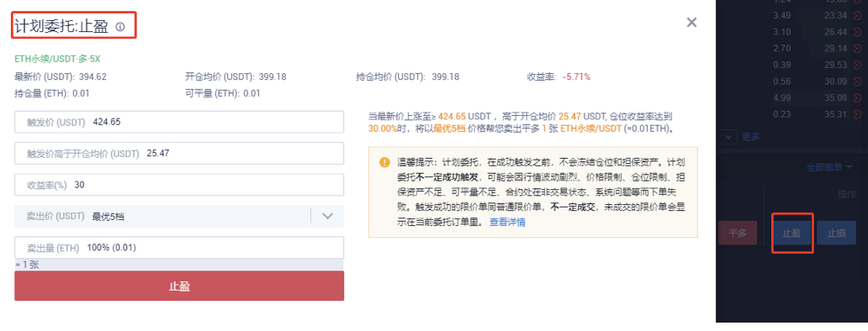Close the 计划委托 dialog
The width and height of the screenshot is (868, 331).
[691, 23]
